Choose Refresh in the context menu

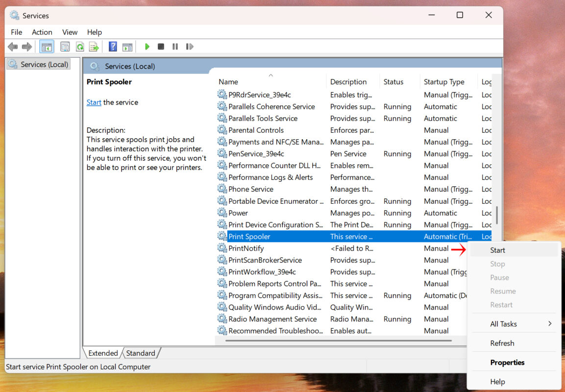point(514,343)
